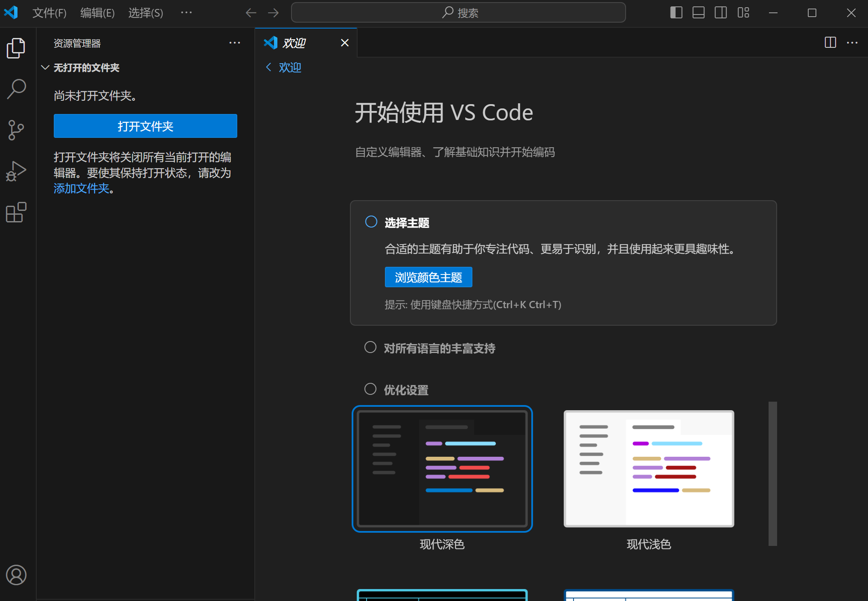Open the Search view in activity bar
The height and width of the screenshot is (601, 868).
pos(16,89)
